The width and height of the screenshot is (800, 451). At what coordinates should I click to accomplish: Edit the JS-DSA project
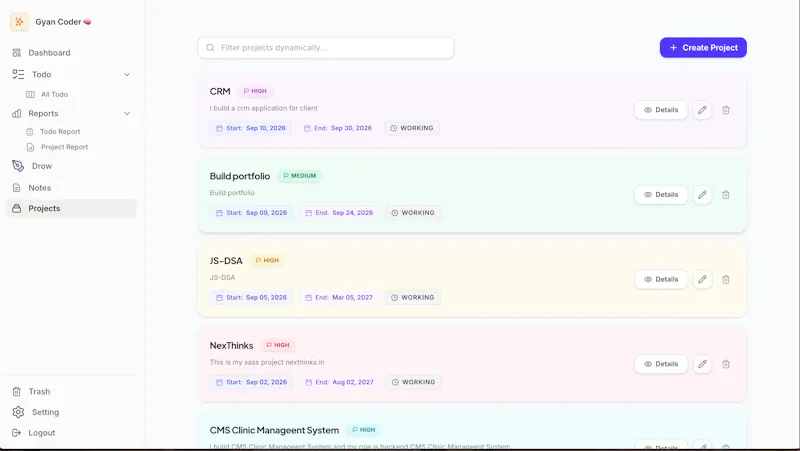pyautogui.click(x=703, y=279)
